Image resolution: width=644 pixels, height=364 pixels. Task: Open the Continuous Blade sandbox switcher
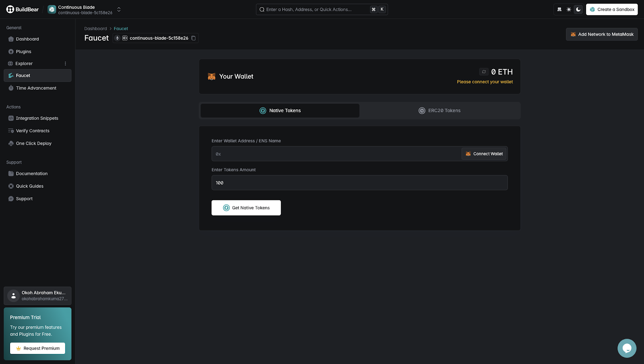point(119,10)
